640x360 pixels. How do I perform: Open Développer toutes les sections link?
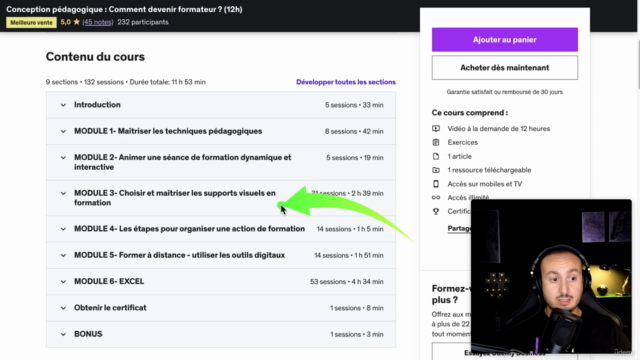pyautogui.click(x=346, y=82)
